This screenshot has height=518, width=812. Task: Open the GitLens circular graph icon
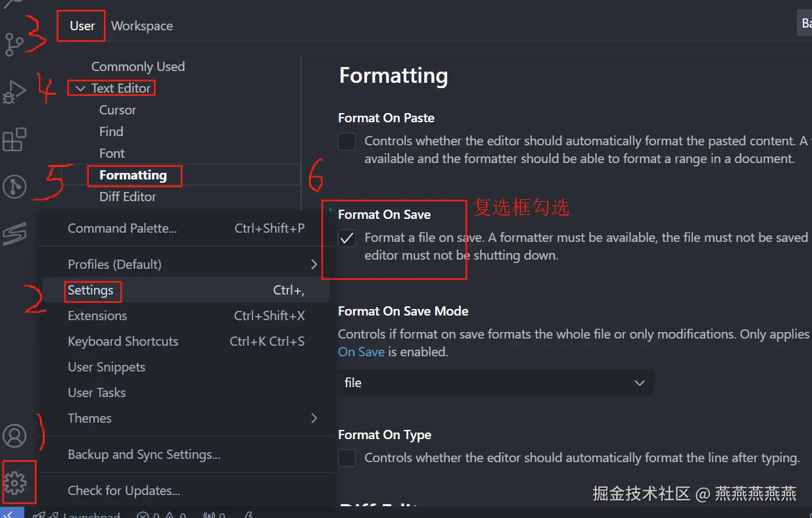pyautogui.click(x=14, y=187)
